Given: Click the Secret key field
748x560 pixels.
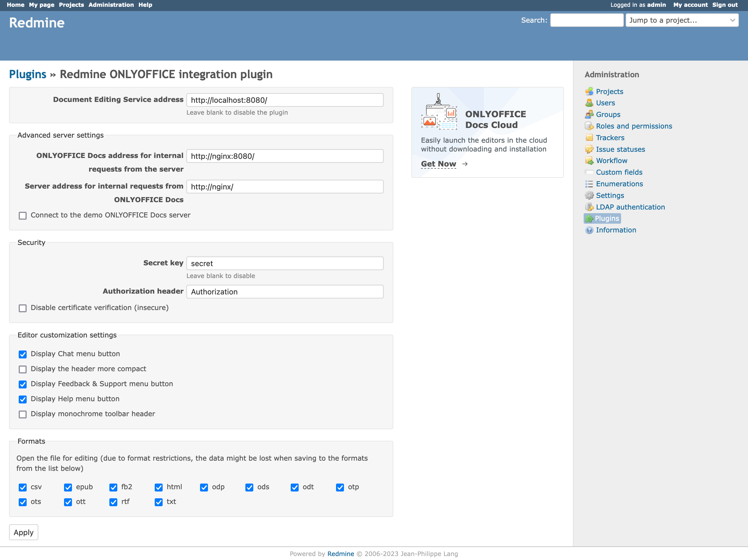Looking at the screenshot, I should click(x=285, y=263).
